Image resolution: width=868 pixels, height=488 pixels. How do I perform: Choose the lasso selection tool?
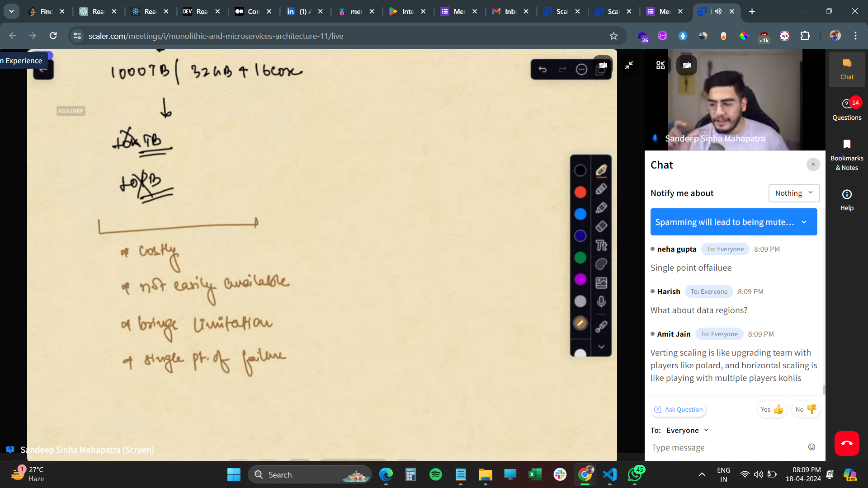point(601,264)
